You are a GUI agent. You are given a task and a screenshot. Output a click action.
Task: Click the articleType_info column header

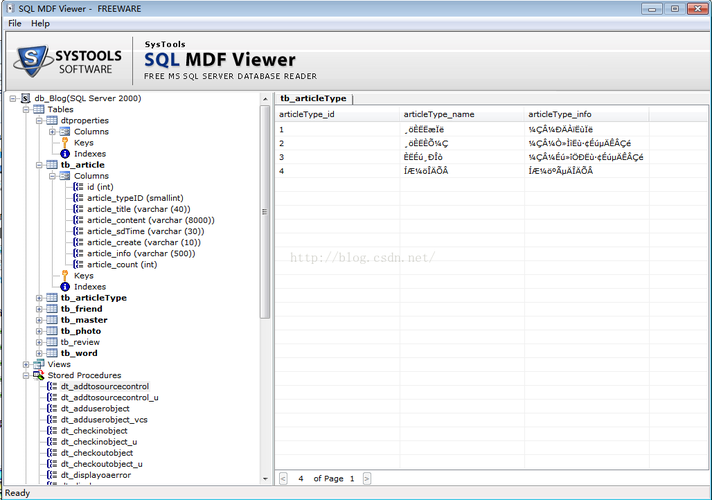pyautogui.click(x=587, y=114)
